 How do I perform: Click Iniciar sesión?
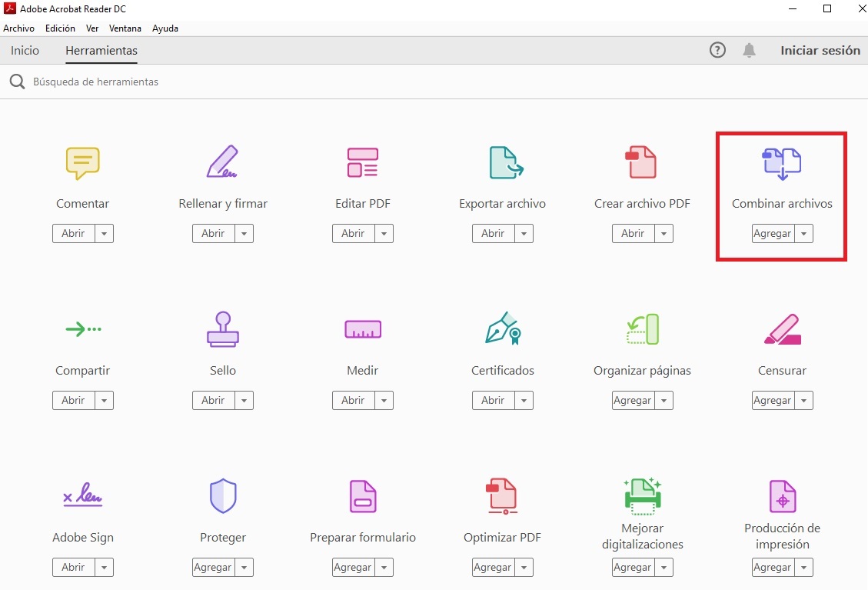pos(820,50)
